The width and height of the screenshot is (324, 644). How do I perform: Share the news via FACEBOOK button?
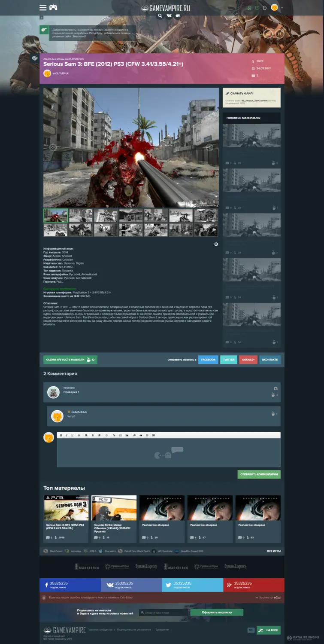(208, 360)
